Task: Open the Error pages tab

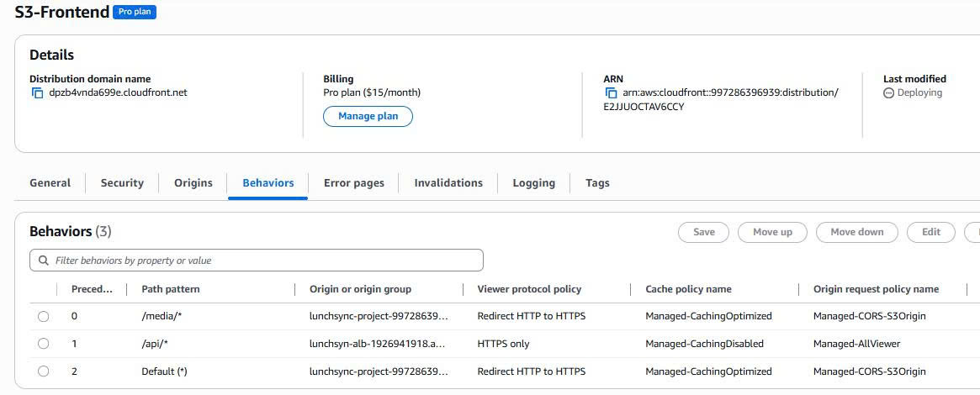Action: (353, 183)
